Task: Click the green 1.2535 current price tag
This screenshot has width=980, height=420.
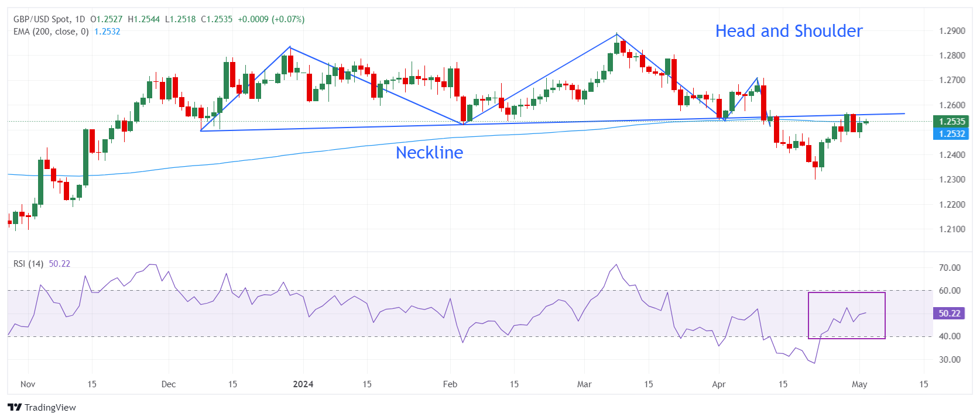Action: coord(951,122)
